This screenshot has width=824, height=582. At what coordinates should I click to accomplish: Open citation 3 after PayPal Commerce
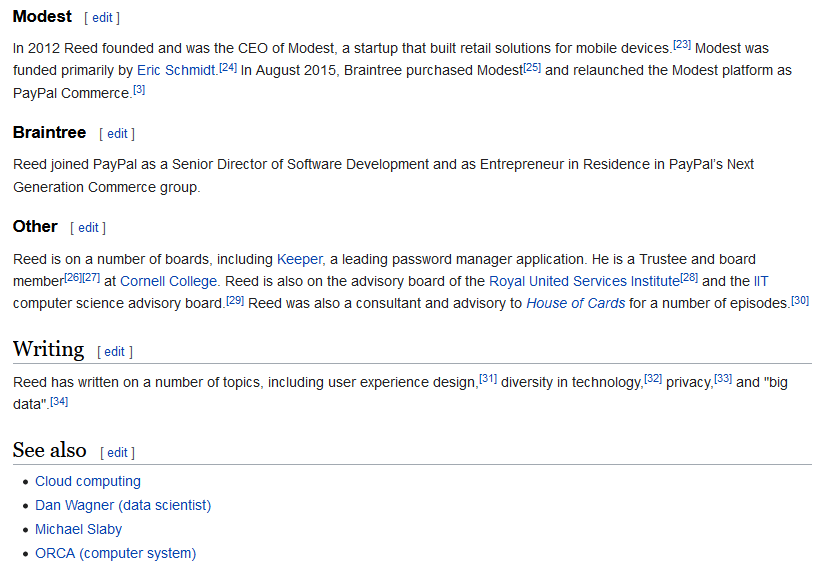(x=139, y=90)
